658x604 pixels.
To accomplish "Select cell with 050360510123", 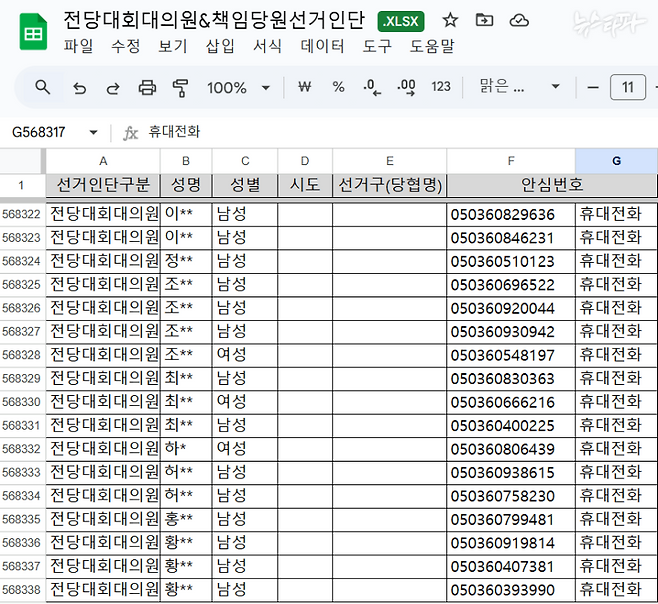I will pyautogui.click(x=511, y=261).
